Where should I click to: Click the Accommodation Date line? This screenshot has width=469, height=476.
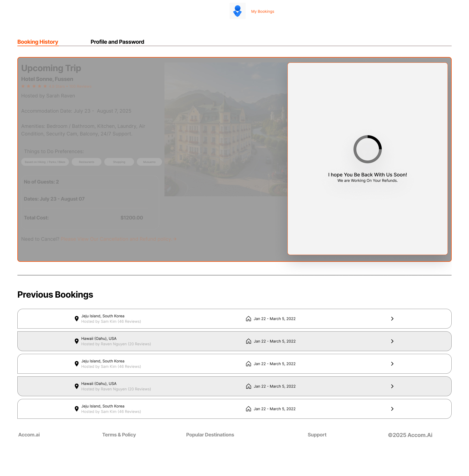click(x=76, y=111)
